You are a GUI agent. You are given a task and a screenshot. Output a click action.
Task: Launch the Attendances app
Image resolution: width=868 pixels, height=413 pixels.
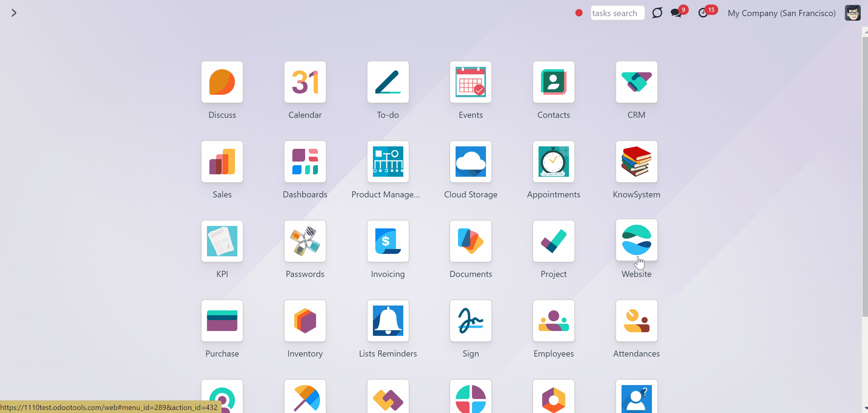point(636,320)
